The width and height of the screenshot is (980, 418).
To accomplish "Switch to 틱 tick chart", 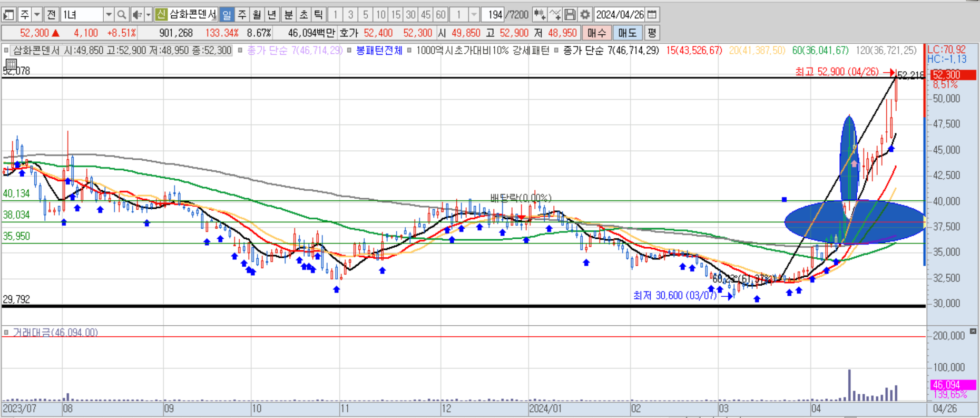I will pyautogui.click(x=318, y=15).
